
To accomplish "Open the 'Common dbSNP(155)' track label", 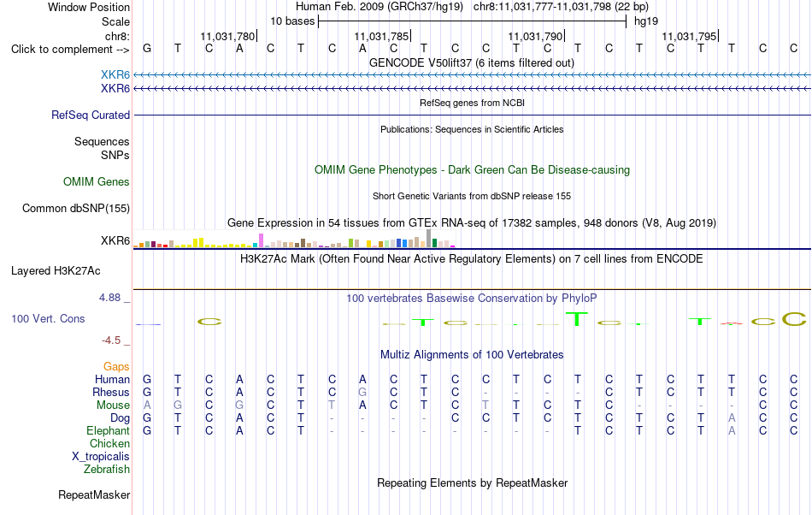I will click(x=76, y=208).
